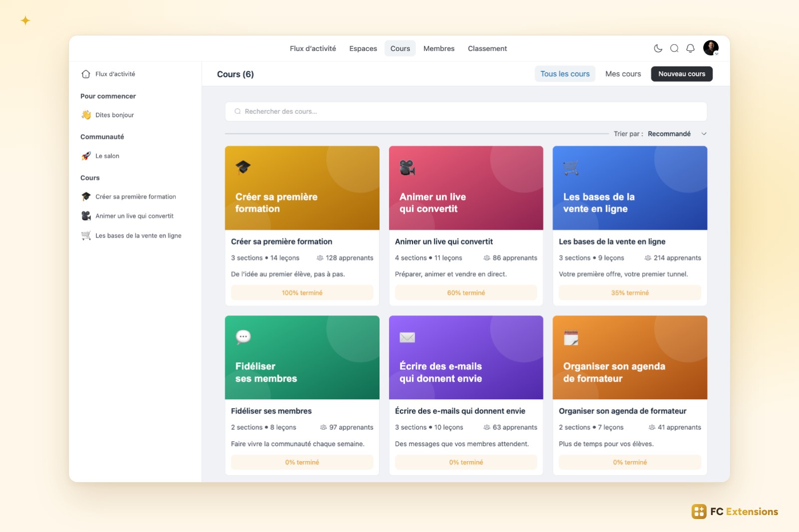Switch to the Mes cours tab

(623, 74)
